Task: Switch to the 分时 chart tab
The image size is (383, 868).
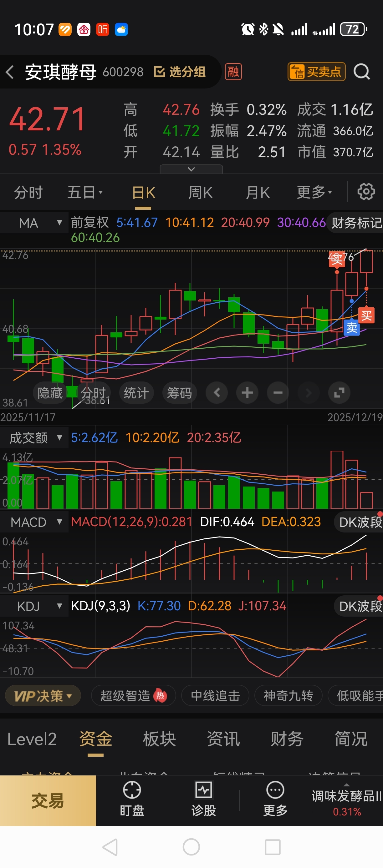Action: pos(28,193)
